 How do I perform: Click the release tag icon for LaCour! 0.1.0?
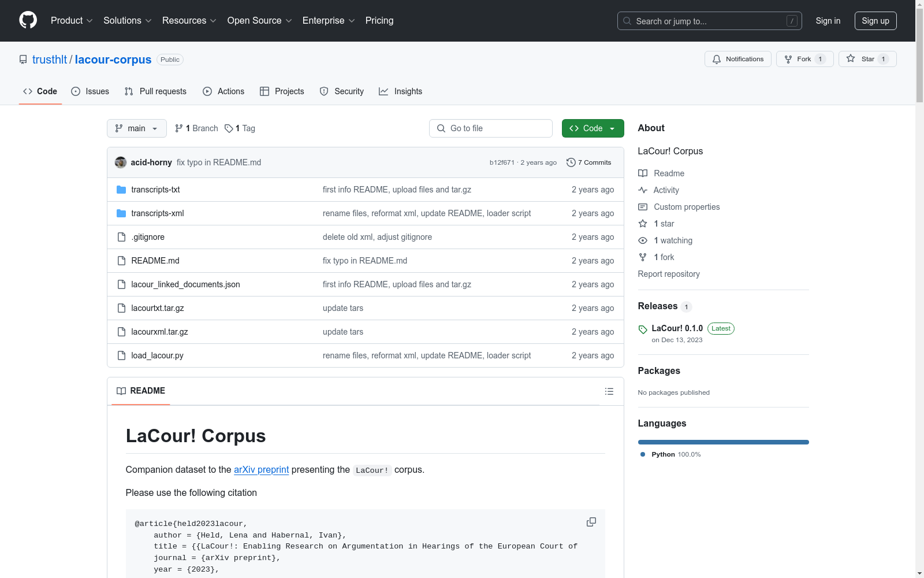[x=643, y=329]
